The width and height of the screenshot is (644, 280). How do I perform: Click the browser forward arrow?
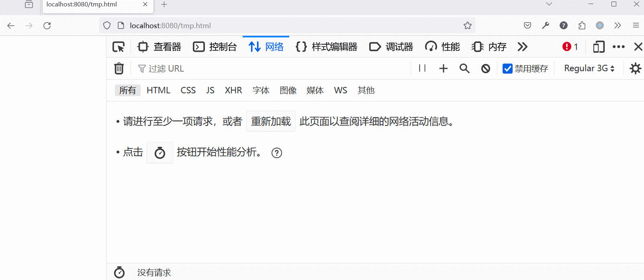29,26
